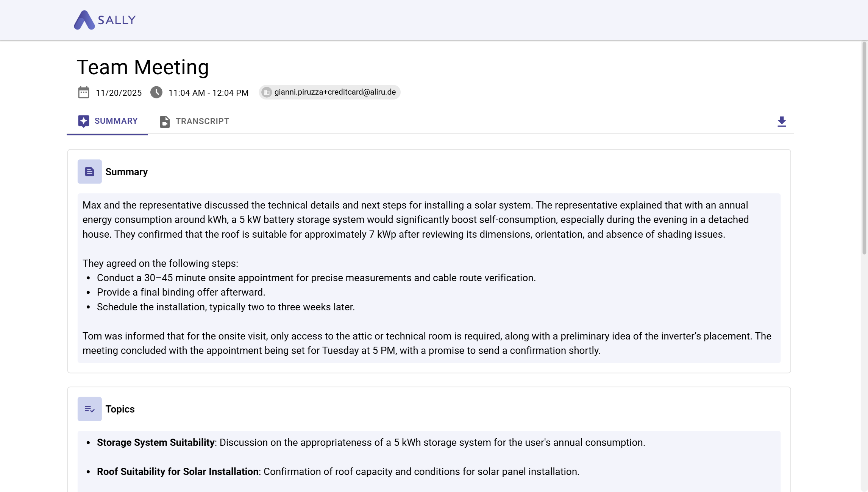Image resolution: width=868 pixels, height=492 pixels.
Task: Switch to the Summary tab
Action: point(108,121)
